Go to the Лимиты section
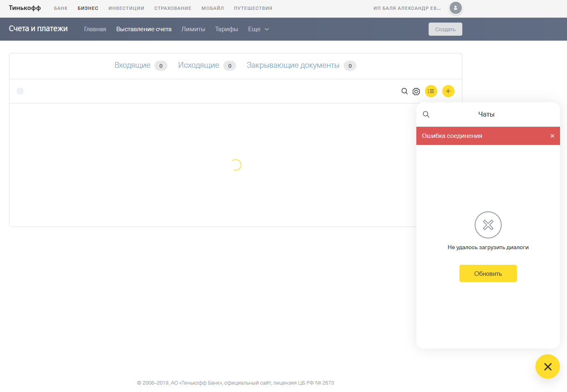Screen dimensions: 567x392 193,29
